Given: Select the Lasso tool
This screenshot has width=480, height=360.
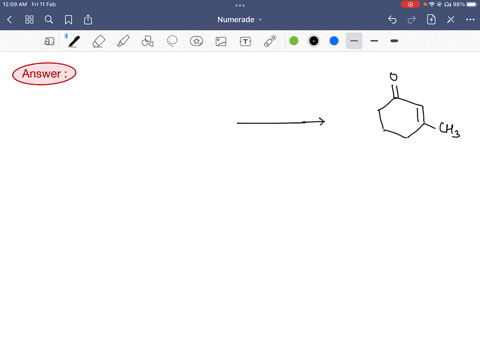Looking at the screenshot, I should click(x=172, y=41).
